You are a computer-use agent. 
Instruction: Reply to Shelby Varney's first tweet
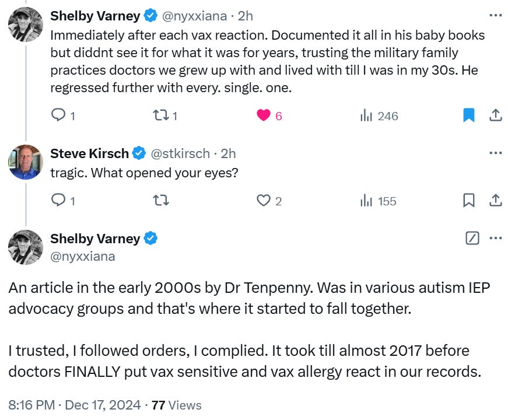59,116
